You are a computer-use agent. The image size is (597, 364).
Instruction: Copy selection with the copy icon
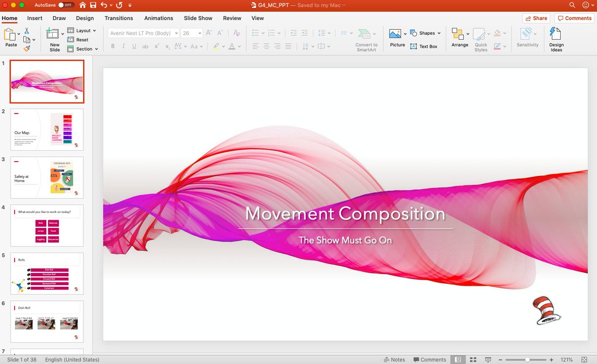pos(27,40)
